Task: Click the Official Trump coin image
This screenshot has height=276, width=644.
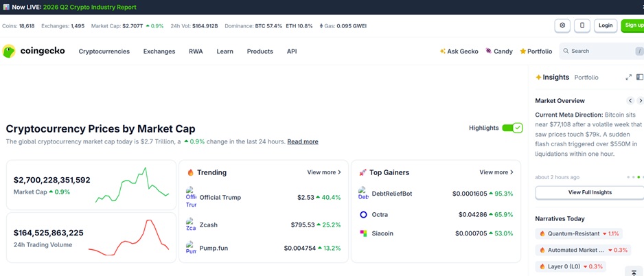Action: point(191,197)
